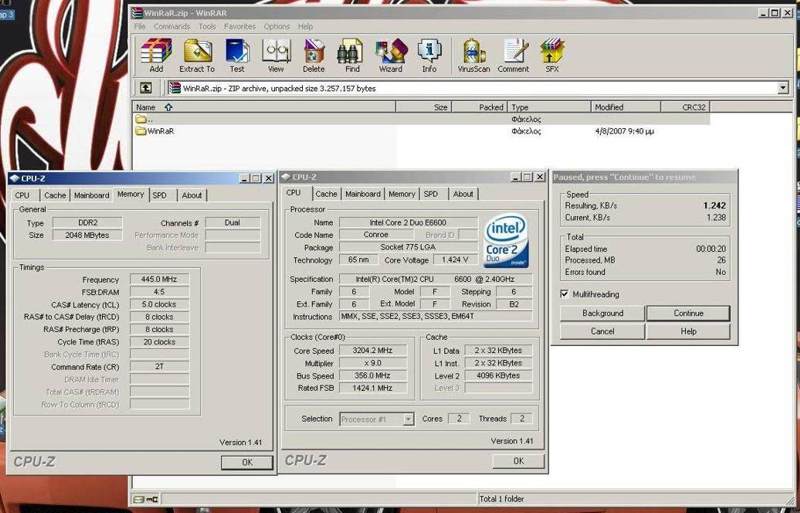Click OK in left CPU-Z window
The height and width of the screenshot is (513, 800).
tap(247, 462)
